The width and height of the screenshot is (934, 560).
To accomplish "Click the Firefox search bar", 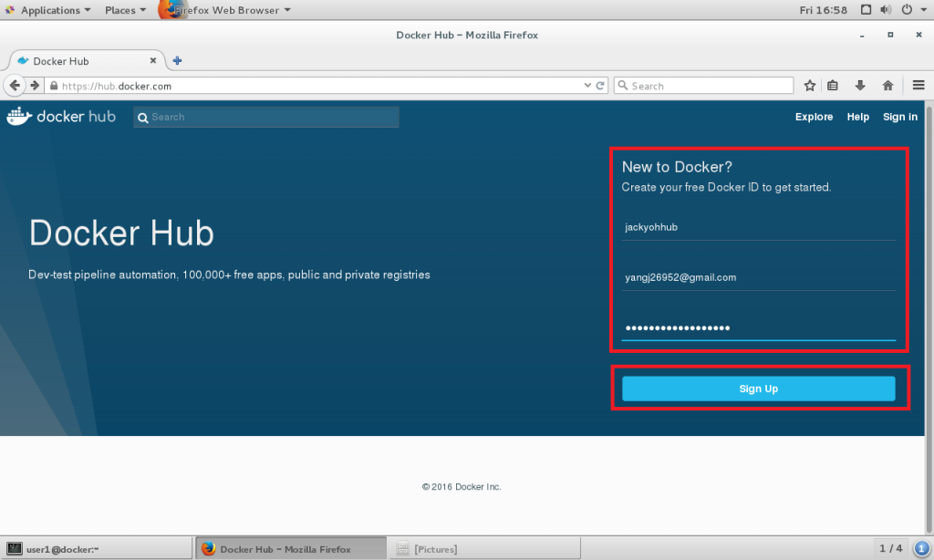I will [704, 86].
